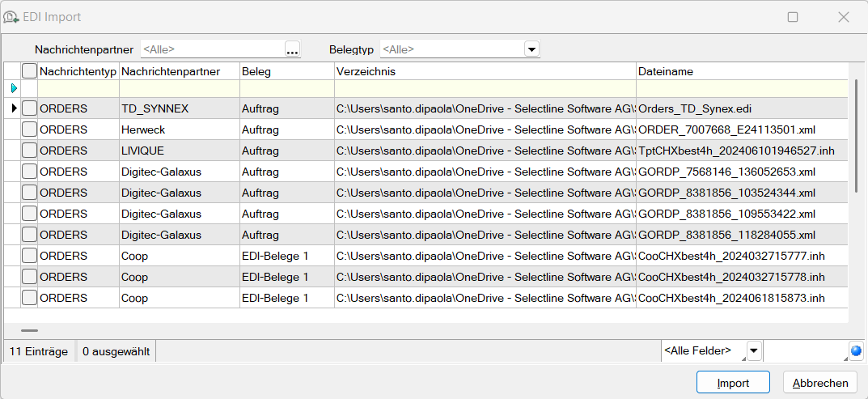
Task: Sort by the Verzeichnis column header
Action: pyautogui.click(x=485, y=71)
